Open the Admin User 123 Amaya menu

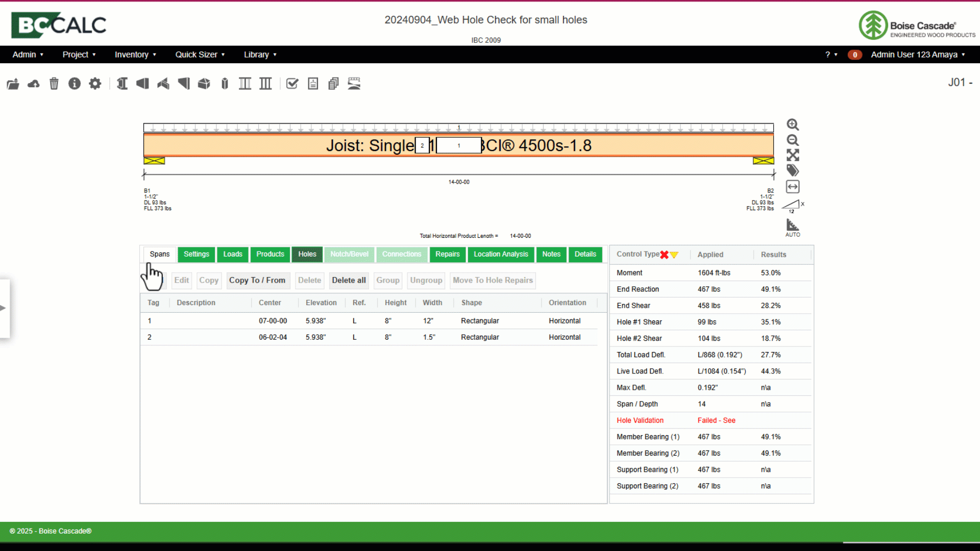coord(918,55)
